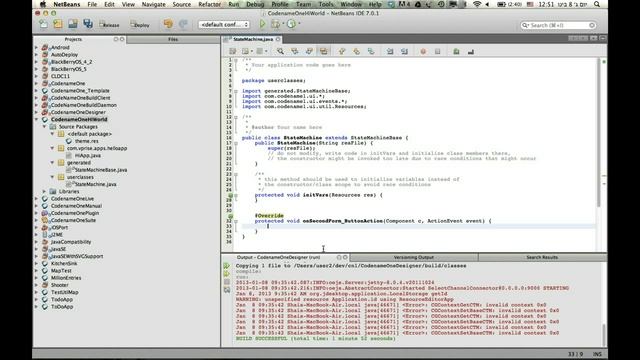This screenshot has width=640, height=360.
Task: Click the Last Edit icon in editor toolbar
Action: pyautogui.click(x=233, y=51)
